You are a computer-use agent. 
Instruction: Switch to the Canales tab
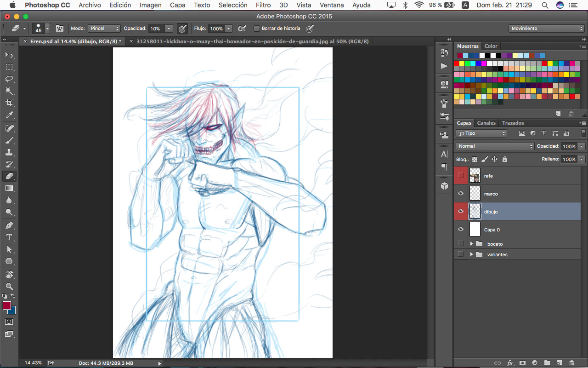pyautogui.click(x=486, y=123)
